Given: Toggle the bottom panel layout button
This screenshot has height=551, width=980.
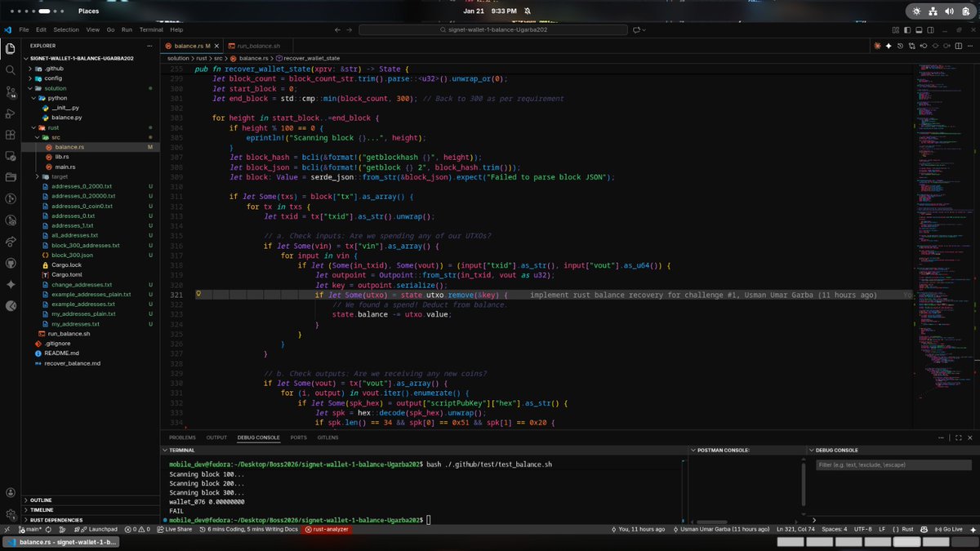Looking at the screenshot, I should point(919,30).
